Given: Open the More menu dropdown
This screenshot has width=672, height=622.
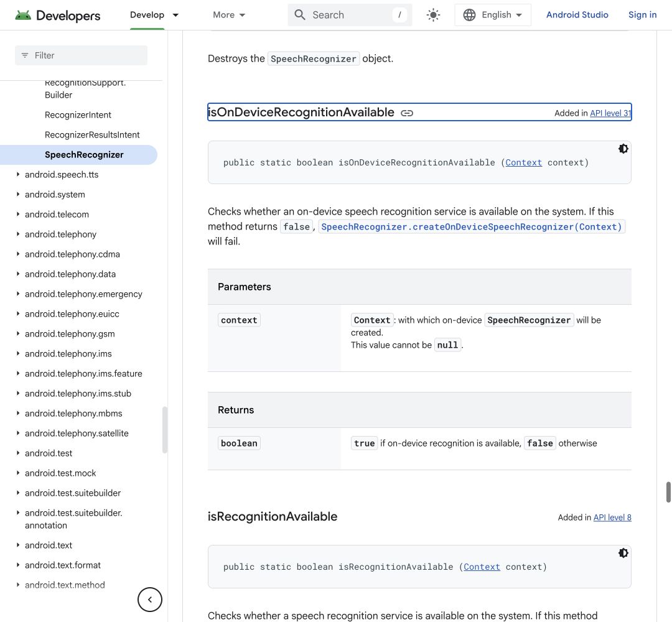Looking at the screenshot, I should 229,15.
